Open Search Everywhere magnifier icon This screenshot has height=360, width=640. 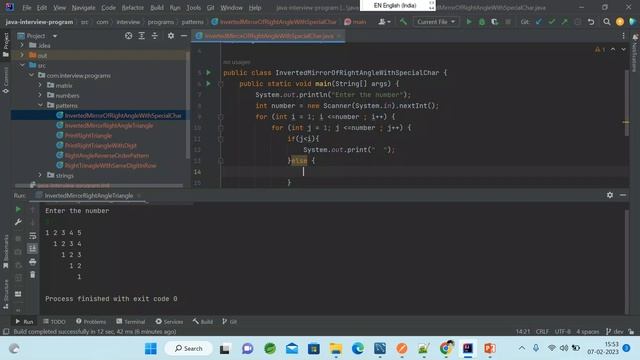coord(607,22)
